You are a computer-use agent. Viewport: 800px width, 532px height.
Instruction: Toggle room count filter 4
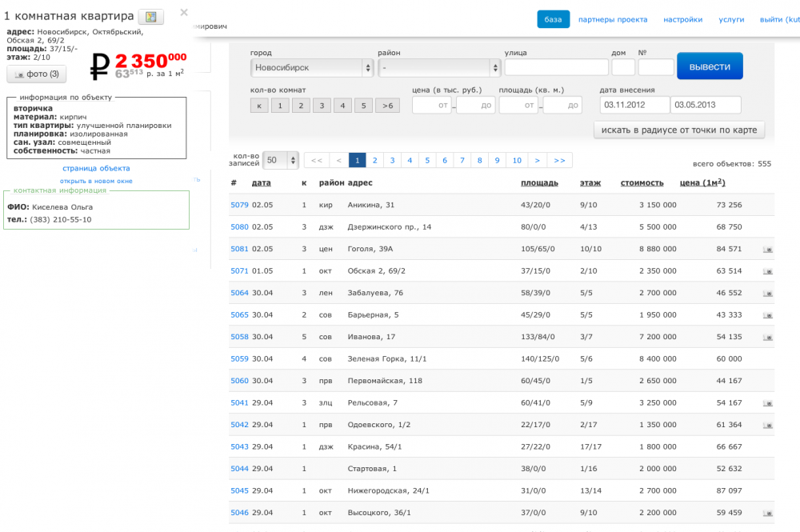[x=343, y=106]
